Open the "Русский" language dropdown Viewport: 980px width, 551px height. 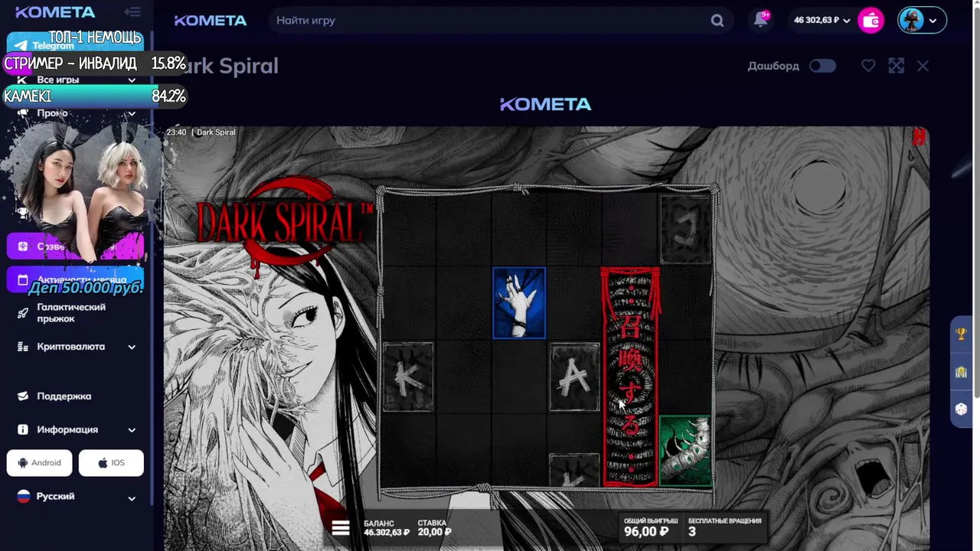[76, 497]
